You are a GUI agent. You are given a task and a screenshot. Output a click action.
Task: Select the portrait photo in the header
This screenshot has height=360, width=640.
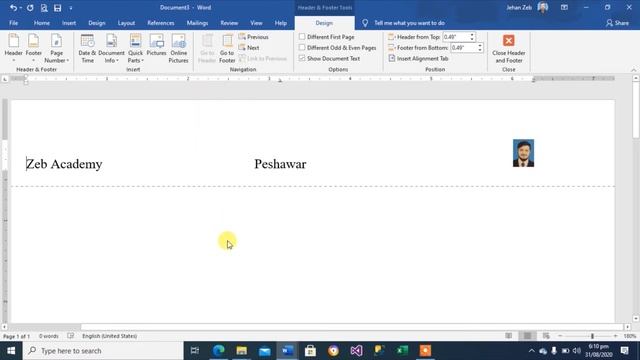point(523,153)
